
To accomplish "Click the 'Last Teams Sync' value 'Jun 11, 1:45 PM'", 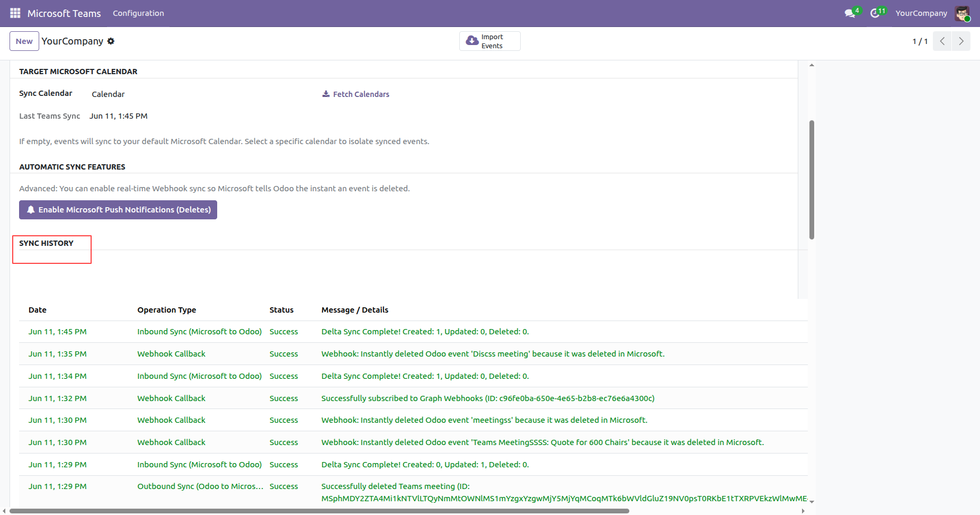I will click(x=119, y=116).
